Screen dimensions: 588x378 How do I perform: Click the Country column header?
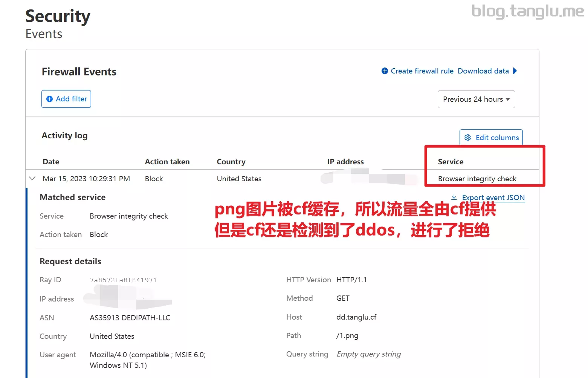[231, 162]
